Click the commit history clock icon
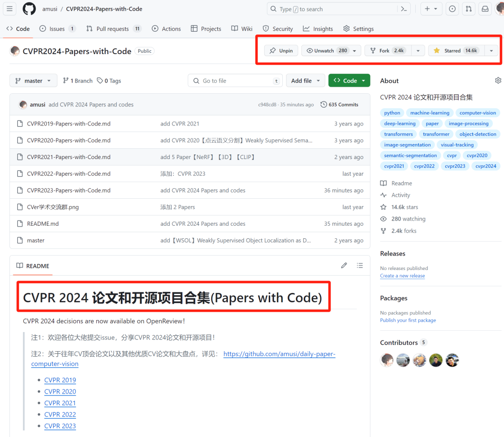Image resolution: width=504 pixels, height=437 pixels. click(x=324, y=104)
